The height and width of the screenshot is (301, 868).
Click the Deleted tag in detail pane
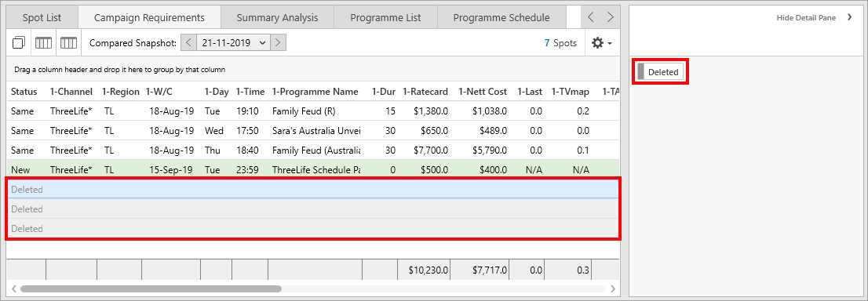pyautogui.click(x=661, y=72)
